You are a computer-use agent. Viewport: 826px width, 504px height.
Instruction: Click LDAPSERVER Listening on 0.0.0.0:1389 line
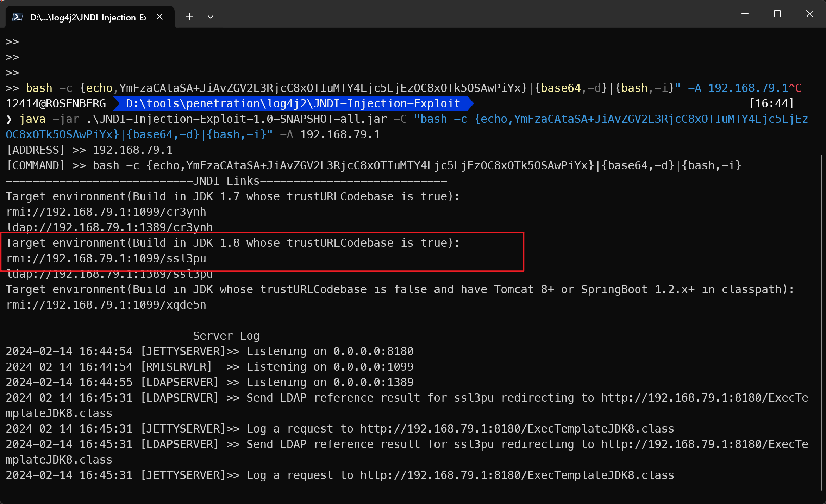209,382
